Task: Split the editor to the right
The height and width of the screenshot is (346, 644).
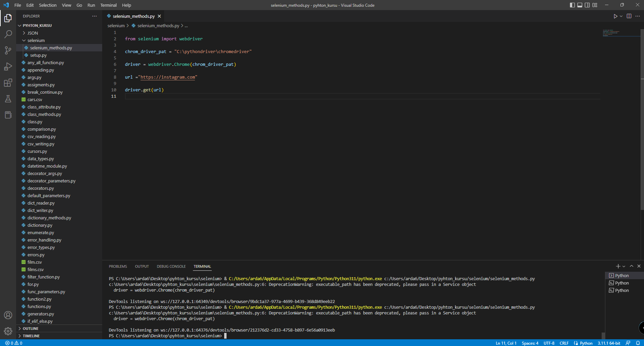Action: (629, 16)
